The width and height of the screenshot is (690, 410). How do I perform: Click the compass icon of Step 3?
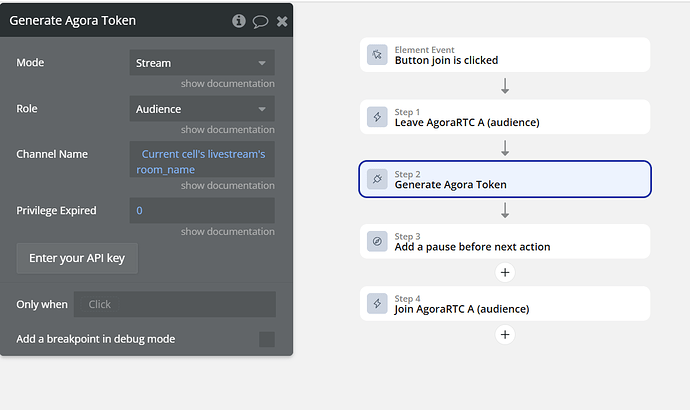click(377, 241)
